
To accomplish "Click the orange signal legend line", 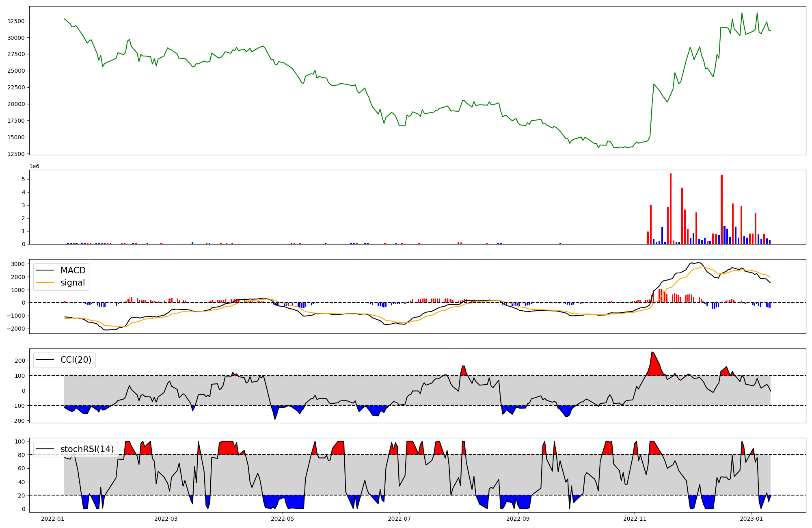I will tap(45, 283).
